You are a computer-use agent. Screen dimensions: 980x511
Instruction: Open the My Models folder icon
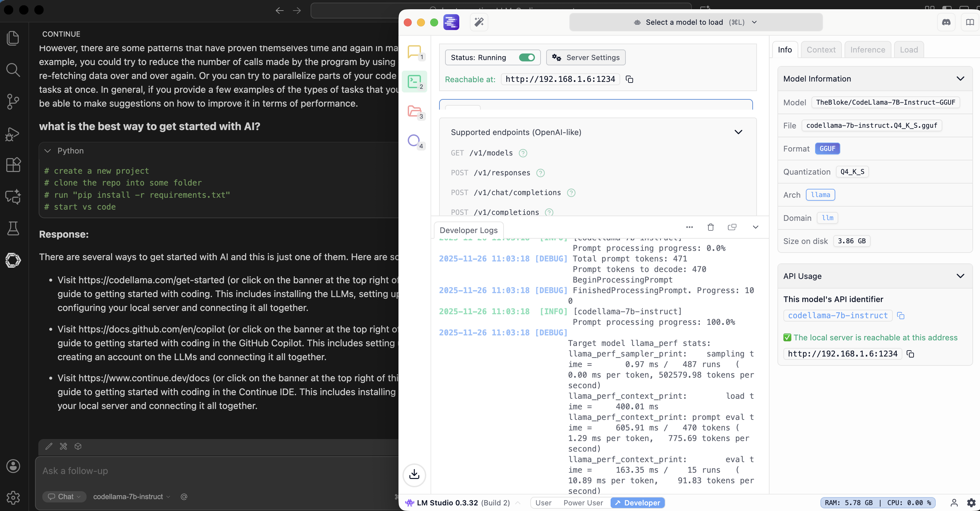click(414, 111)
